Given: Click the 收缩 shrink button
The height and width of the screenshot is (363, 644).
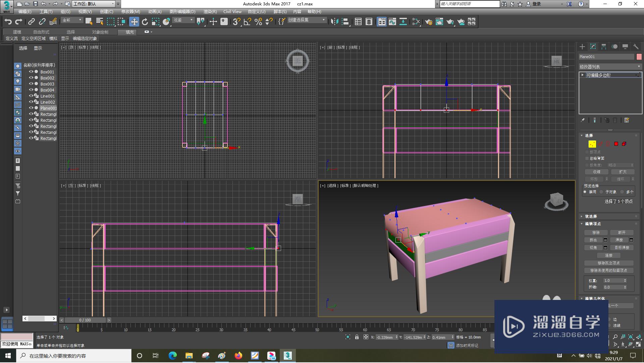Looking at the screenshot, I should click(596, 172).
